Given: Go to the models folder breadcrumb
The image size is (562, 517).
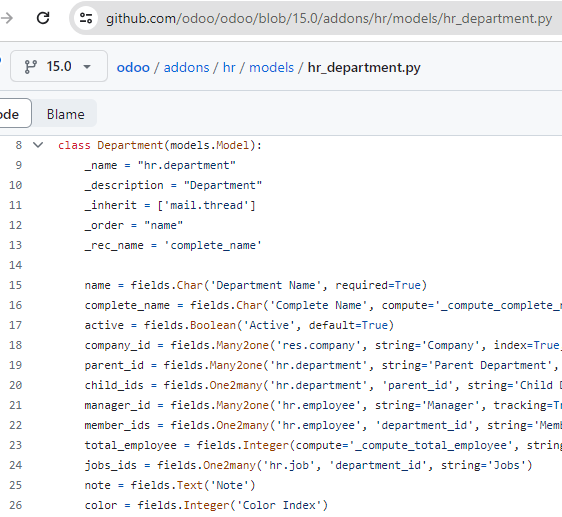Looking at the screenshot, I should 271,67.
